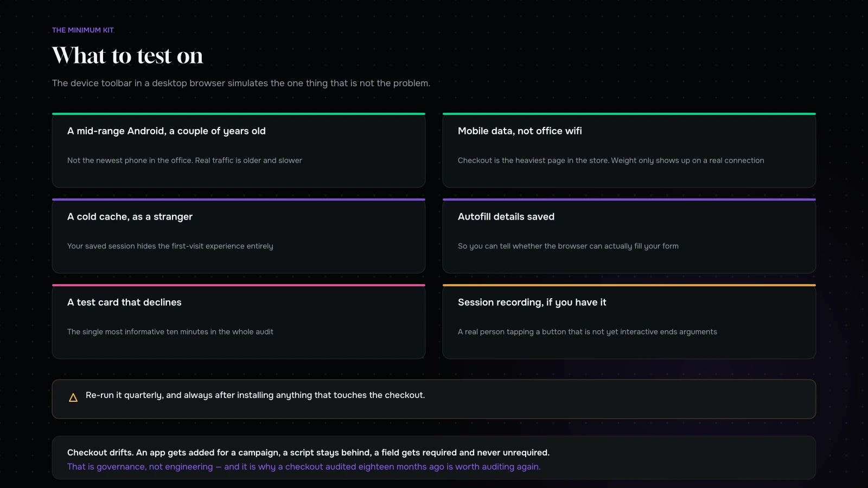Click the warning triangle icon

pyautogui.click(x=73, y=397)
